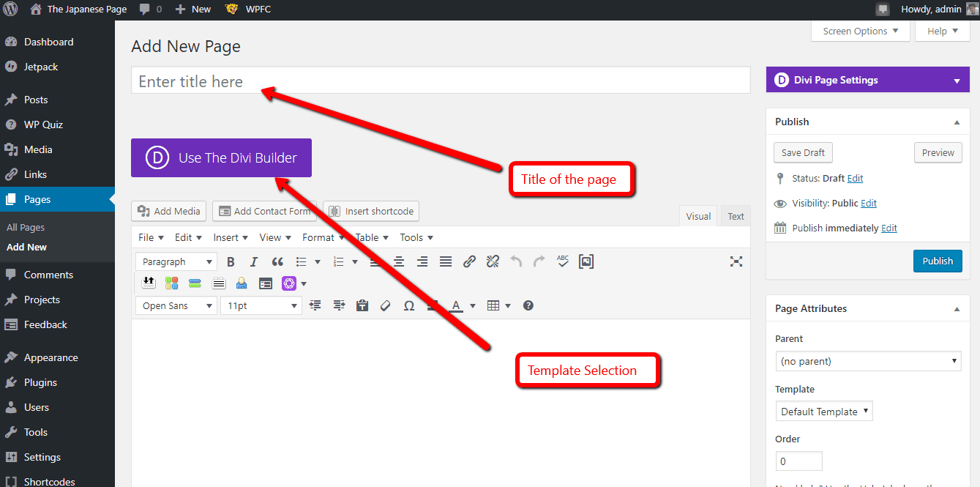Clear formatting with the eraser icon
980x487 pixels.
pos(386,305)
